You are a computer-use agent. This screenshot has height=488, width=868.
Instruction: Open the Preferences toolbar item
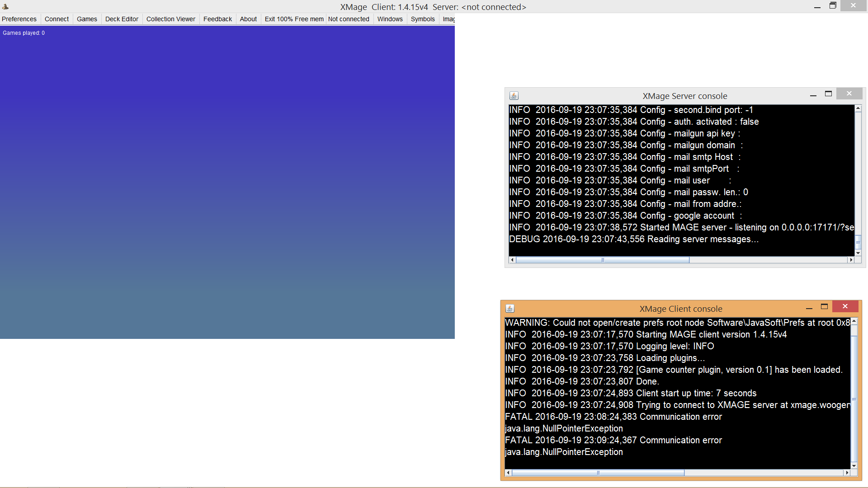pyautogui.click(x=19, y=19)
